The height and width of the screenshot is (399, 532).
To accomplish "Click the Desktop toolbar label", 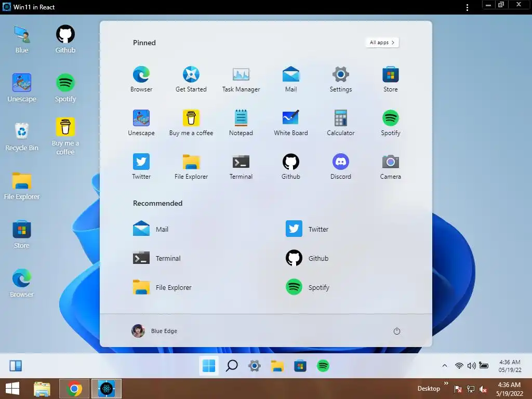I will pos(429,389).
